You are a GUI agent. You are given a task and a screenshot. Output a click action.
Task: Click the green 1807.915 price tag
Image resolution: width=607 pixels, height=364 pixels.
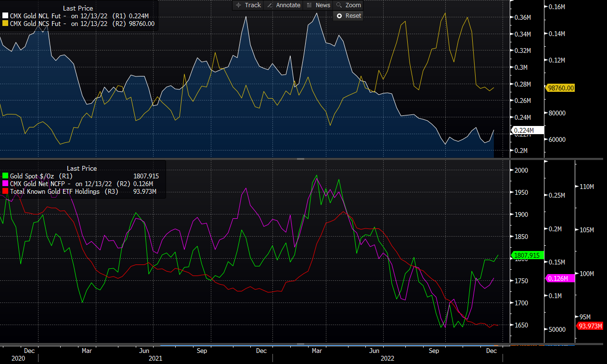point(528,255)
